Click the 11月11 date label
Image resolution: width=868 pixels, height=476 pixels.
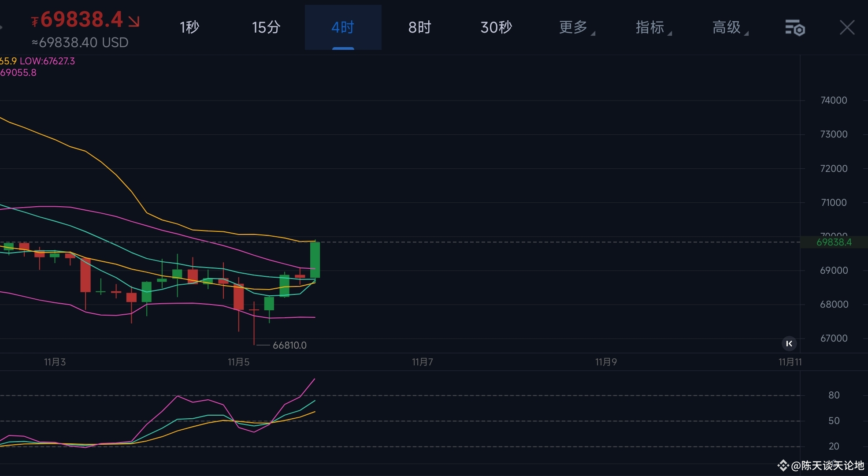pos(790,362)
